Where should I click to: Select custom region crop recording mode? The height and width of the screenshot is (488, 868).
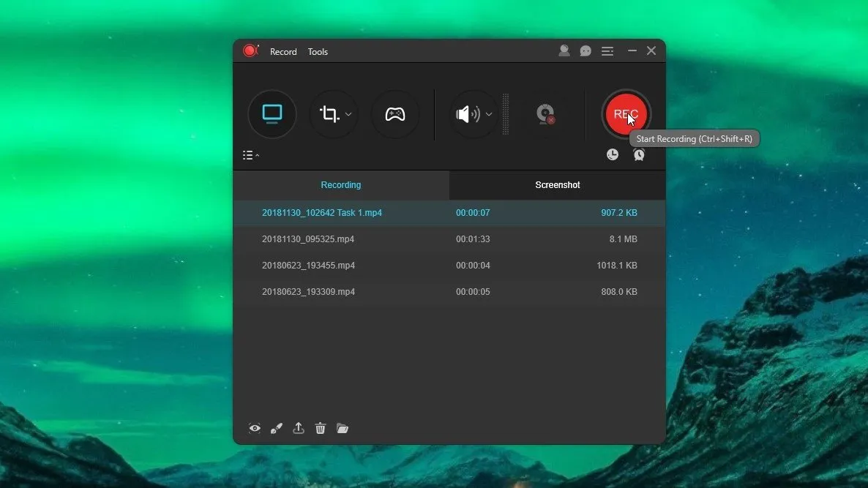(x=329, y=114)
